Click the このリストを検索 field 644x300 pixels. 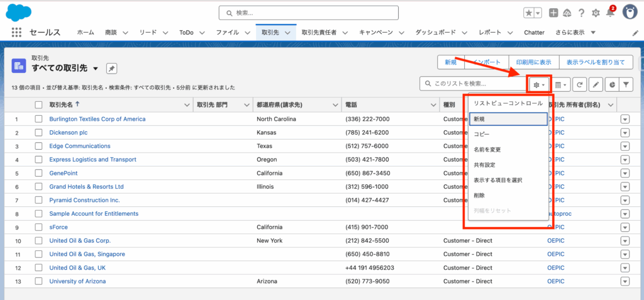[x=473, y=84]
